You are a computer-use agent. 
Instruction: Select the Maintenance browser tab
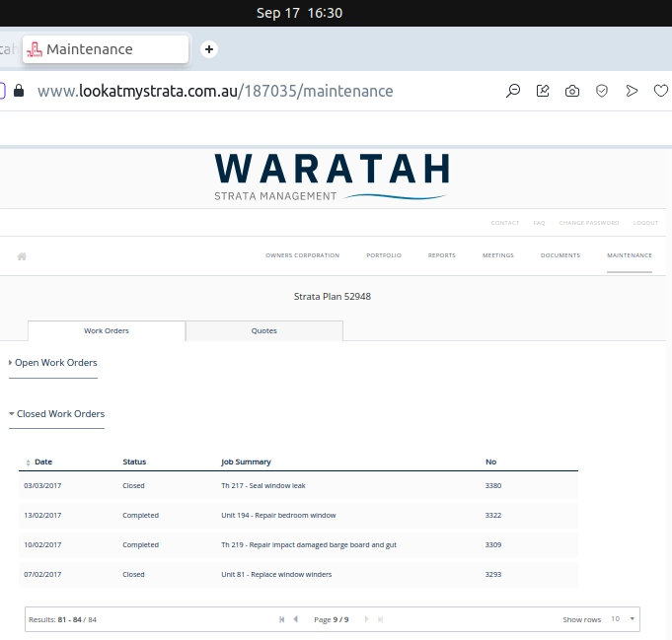pos(106,49)
